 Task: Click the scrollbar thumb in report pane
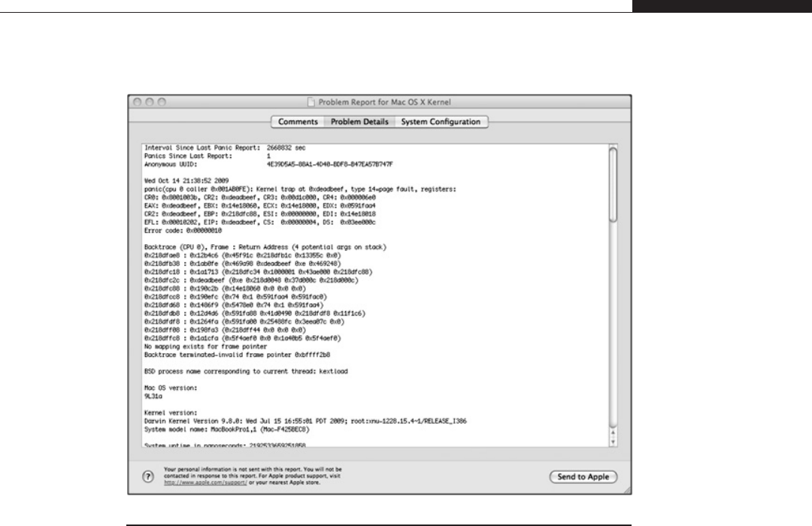pos(614,184)
